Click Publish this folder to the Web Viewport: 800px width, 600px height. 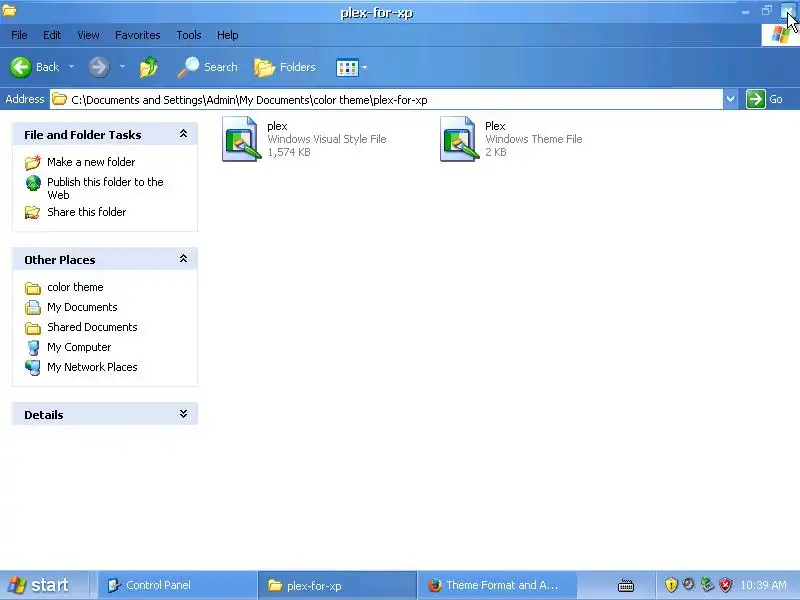coord(105,188)
